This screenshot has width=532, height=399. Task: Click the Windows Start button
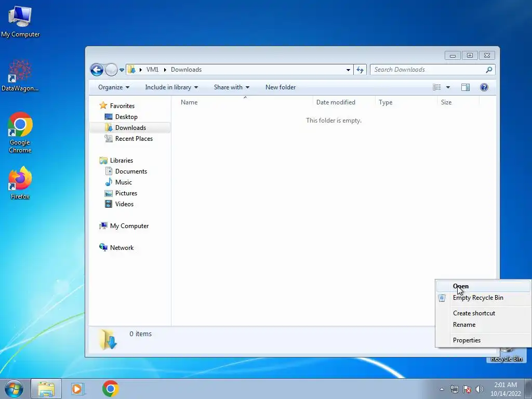coord(14,389)
